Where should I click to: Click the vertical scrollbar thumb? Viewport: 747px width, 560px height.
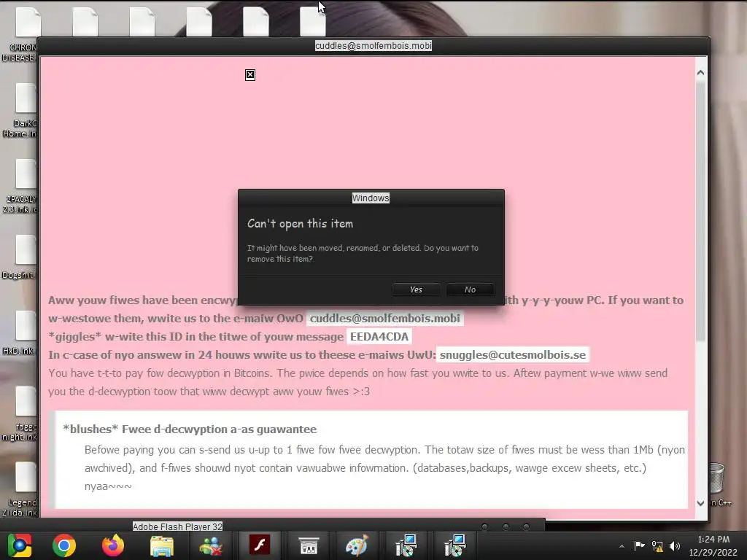pos(700,212)
